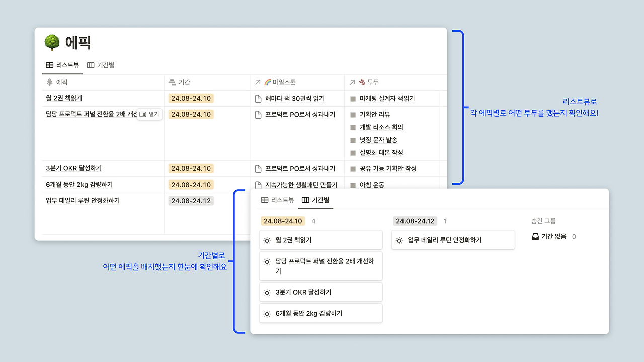The height and width of the screenshot is (362, 644).
Task: Click the sun icon beside 3분기 OKR 달성하기 card
Action: 267,292
